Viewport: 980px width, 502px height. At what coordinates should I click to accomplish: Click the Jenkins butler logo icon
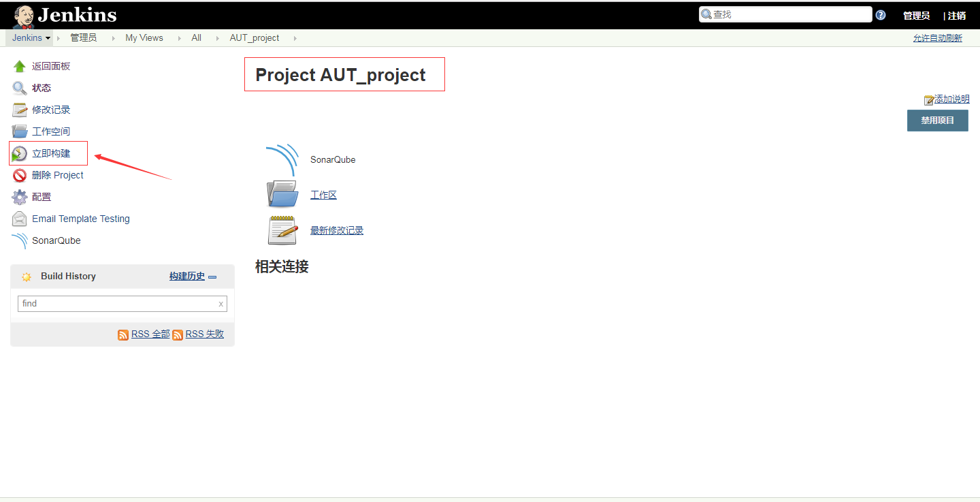pos(24,16)
